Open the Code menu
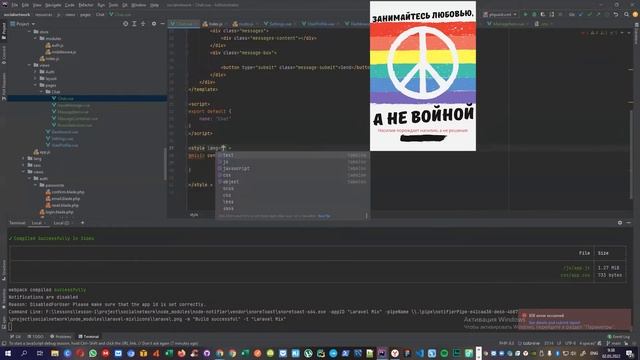The width and height of the screenshot is (640, 360). pos(70,5)
